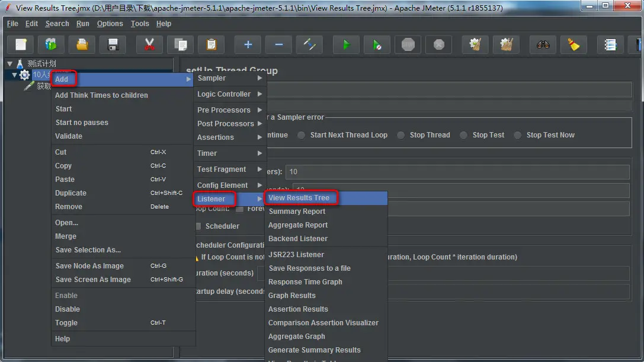Click Validate in the context menu

pyautogui.click(x=69, y=136)
